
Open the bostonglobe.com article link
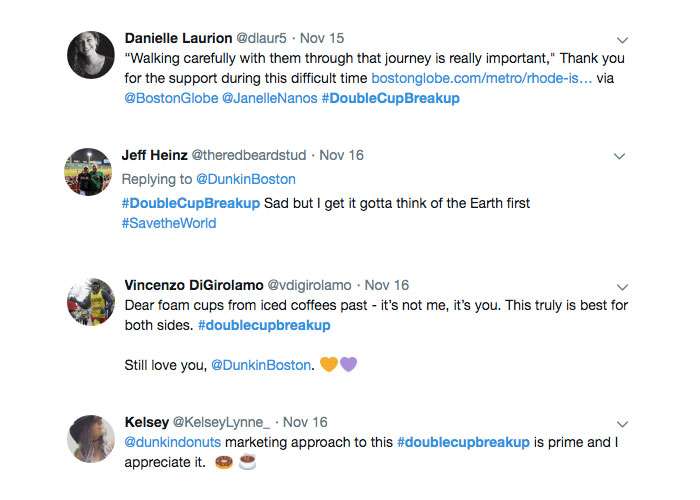click(481, 78)
